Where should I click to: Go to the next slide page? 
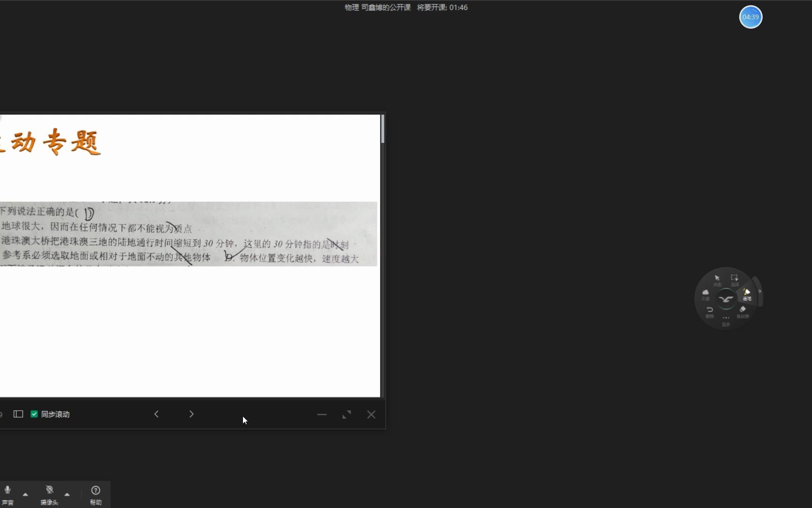click(x=191, y=414)
